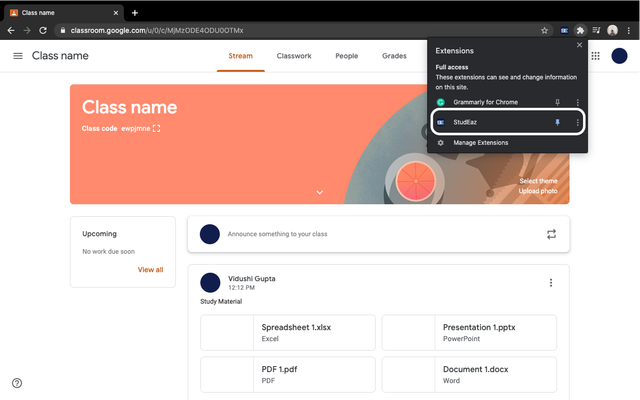The height and width of the screenshot is (400, 640).
Task: Open the Spreadsheet 1.xlsx attachment
Action: coord(288,333)
